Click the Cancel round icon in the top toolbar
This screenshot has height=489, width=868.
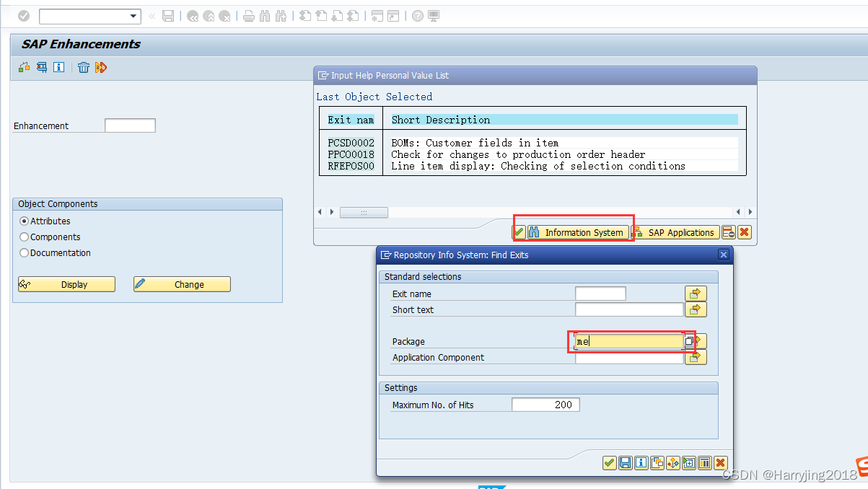(225, 16)
